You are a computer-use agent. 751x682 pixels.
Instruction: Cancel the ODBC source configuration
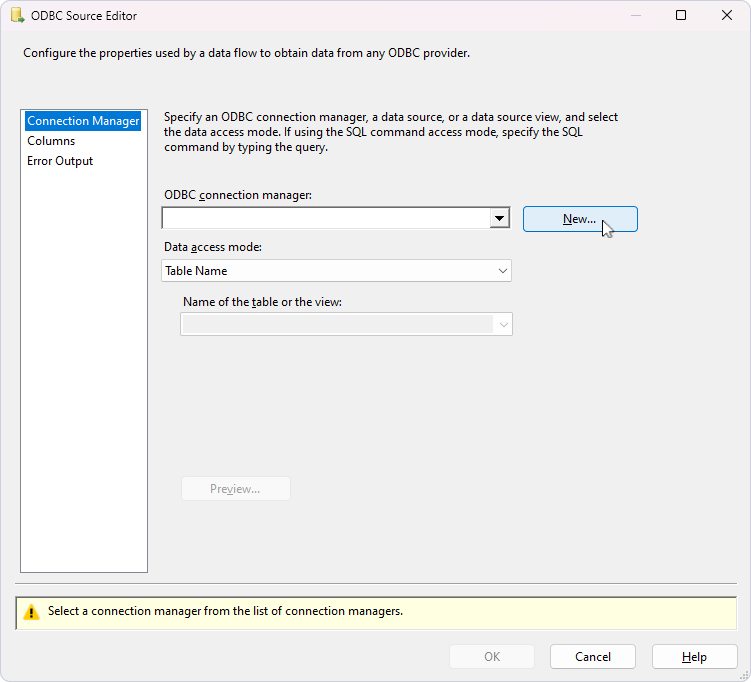point(593,657)
